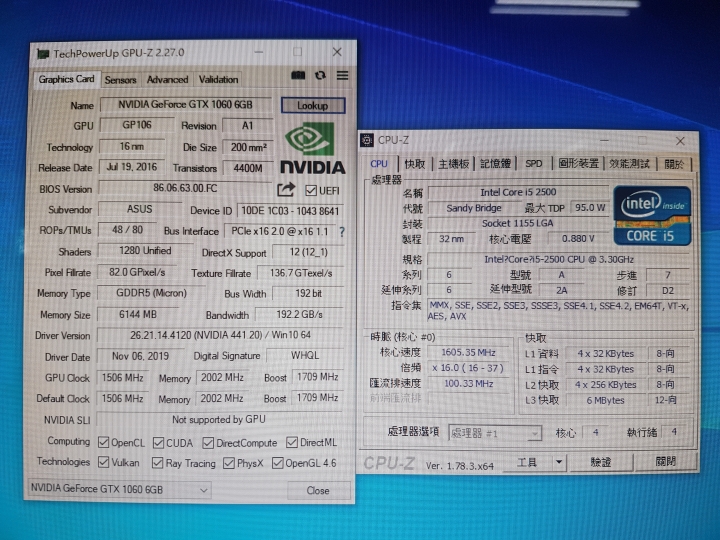The width and height of the screenshot is (720, 540).
Task: Toggle the DirectML checkbox
Action: coord(292,442)
